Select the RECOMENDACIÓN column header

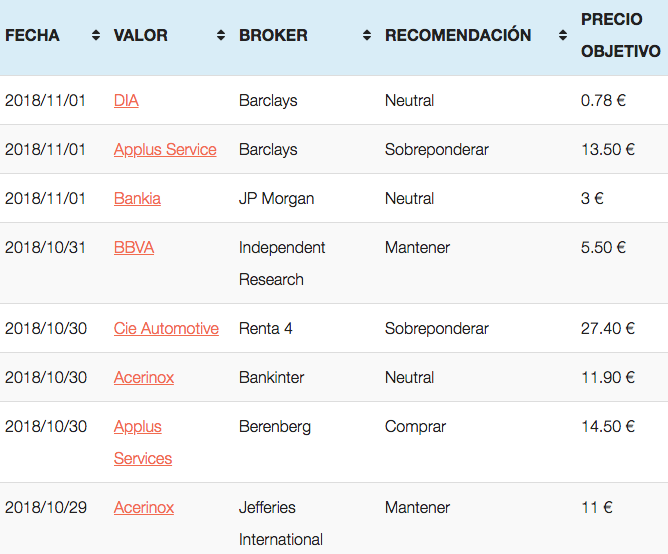458,35
